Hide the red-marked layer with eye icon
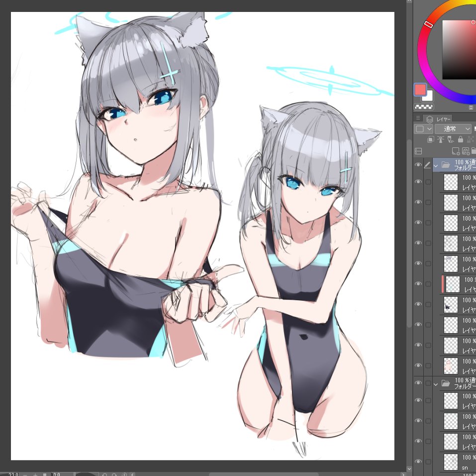This screenshot has width=476, height=476. point(418,284)
